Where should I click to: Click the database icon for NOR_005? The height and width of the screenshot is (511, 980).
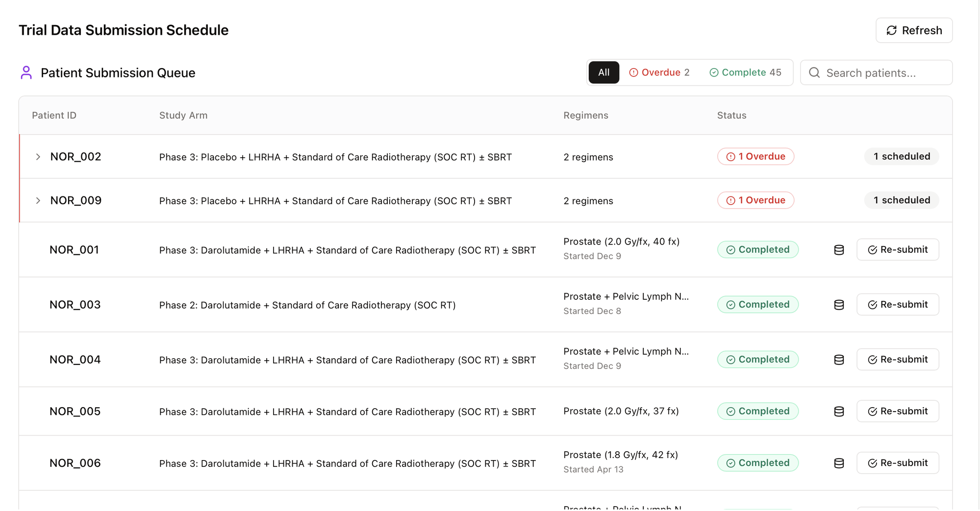click(839, 412)
